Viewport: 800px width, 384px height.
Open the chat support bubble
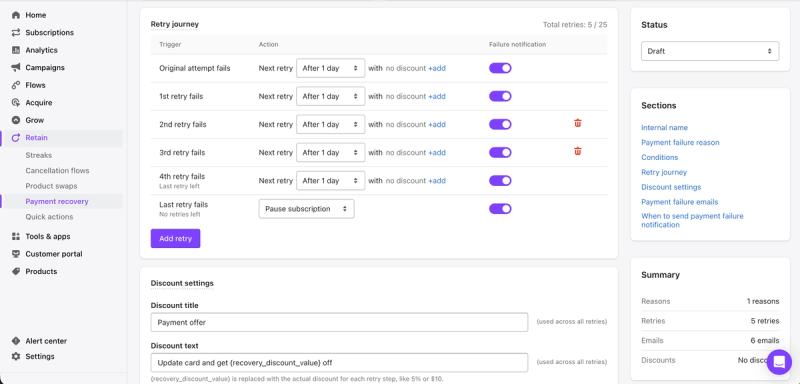pos(779,362)
